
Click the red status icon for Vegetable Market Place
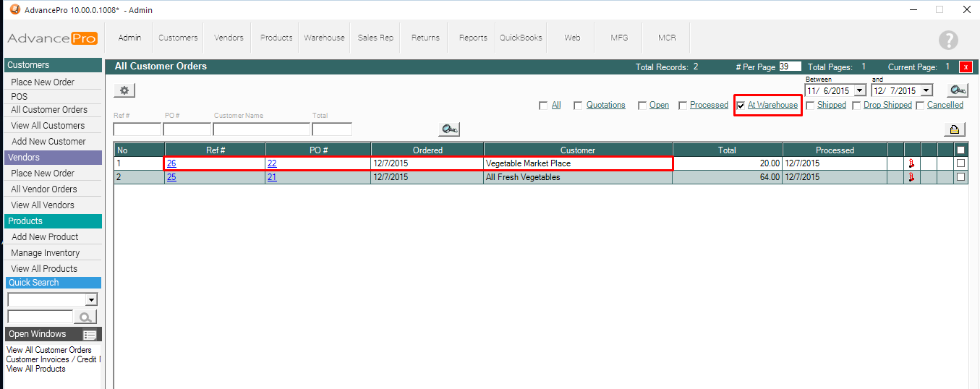point(911,164)
